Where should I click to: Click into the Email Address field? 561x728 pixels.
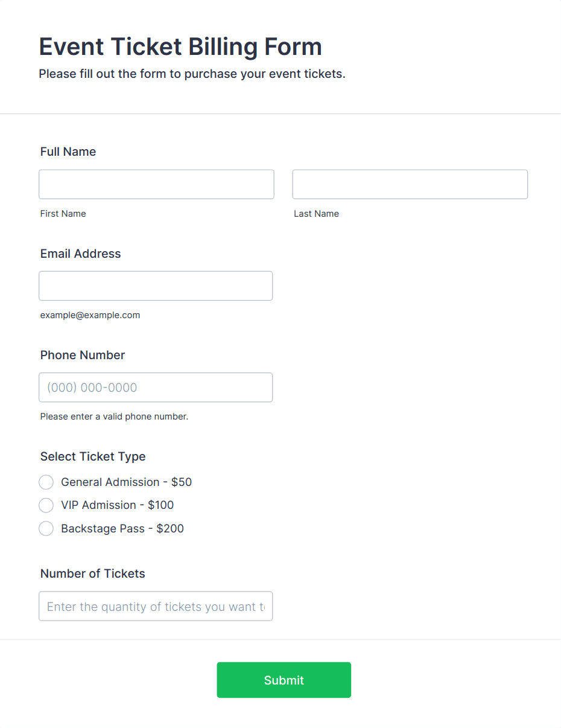pyautogui.click(x=156, y=286)
